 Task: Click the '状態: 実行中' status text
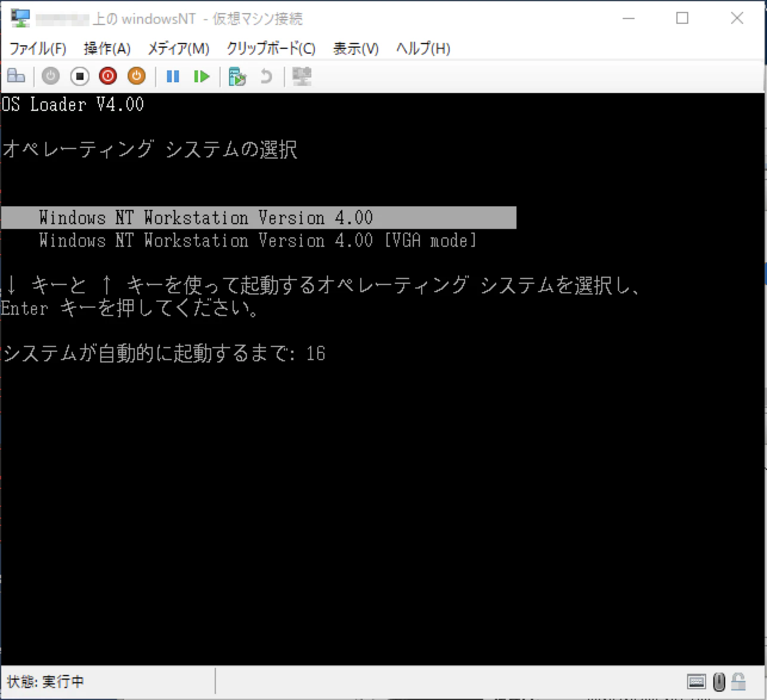click(x=45, y=682)
